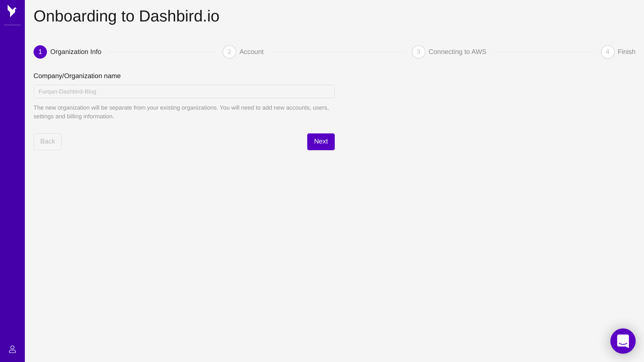Click the step 1 Organization Info circle icon

coord(40,52)
